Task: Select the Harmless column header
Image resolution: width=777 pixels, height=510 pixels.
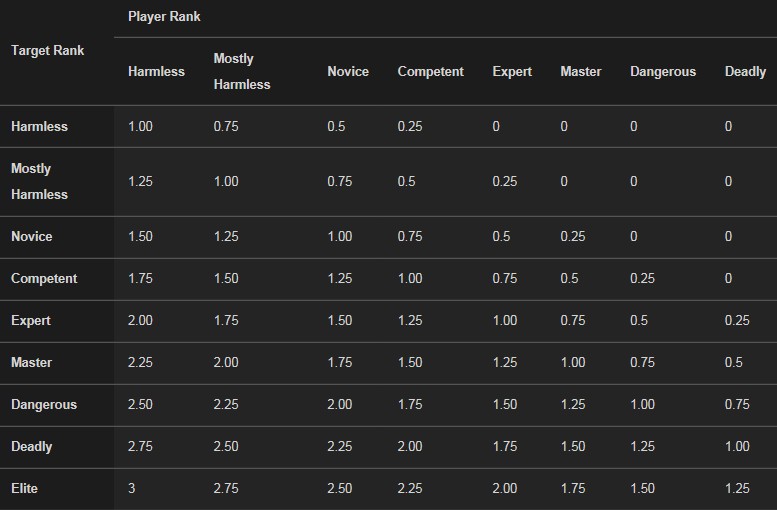Action: click(x=156, y=71)
